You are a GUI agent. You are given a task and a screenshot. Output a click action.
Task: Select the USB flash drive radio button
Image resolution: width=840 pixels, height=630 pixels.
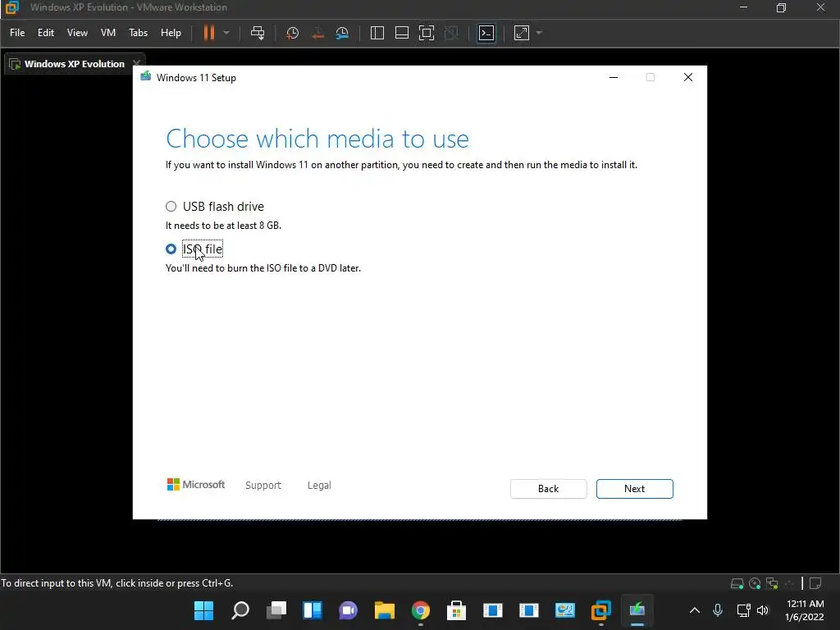coord(171,206)
